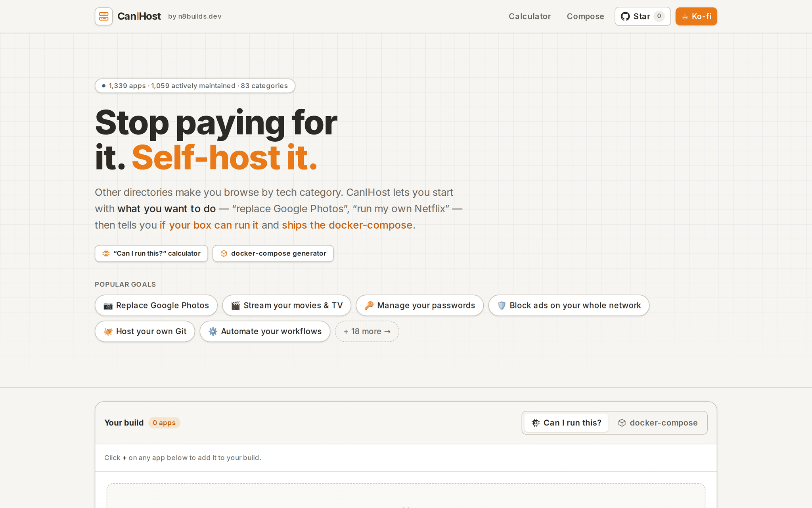Click the GitHub octocat icon

(x=625, y=16)
